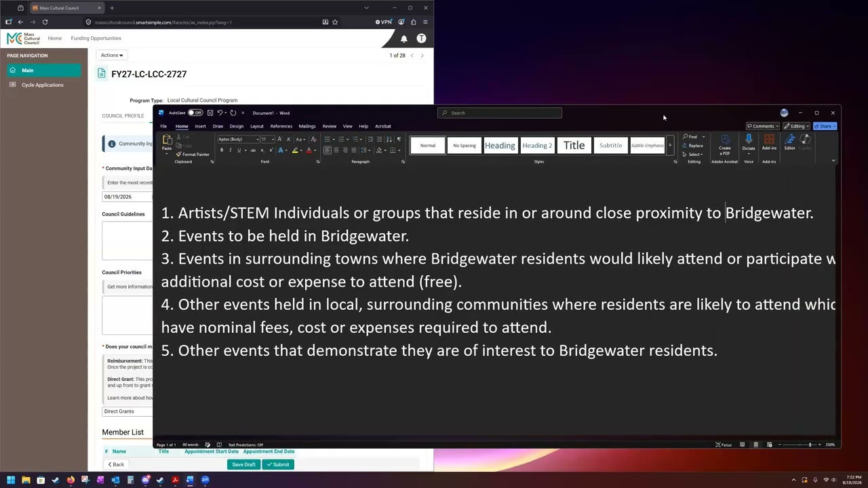
Task: Open the Editing mode dropdown
Action: pyautogui.click(x=797, y=126)
